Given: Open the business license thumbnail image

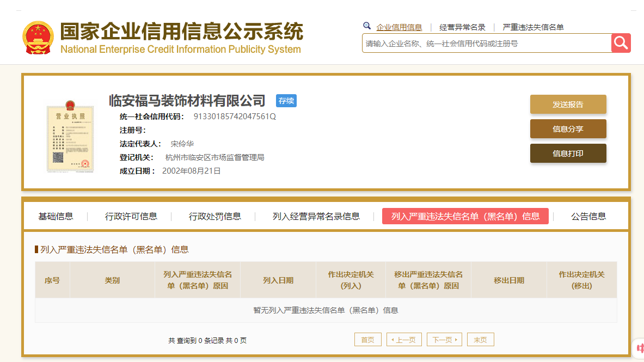Looking at the screenshot, I should tap(70, 136).
